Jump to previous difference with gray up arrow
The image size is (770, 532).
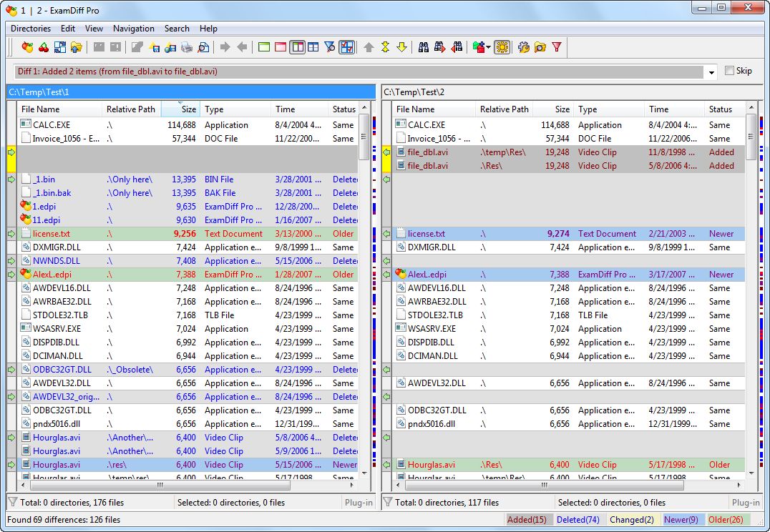[369, 47]
